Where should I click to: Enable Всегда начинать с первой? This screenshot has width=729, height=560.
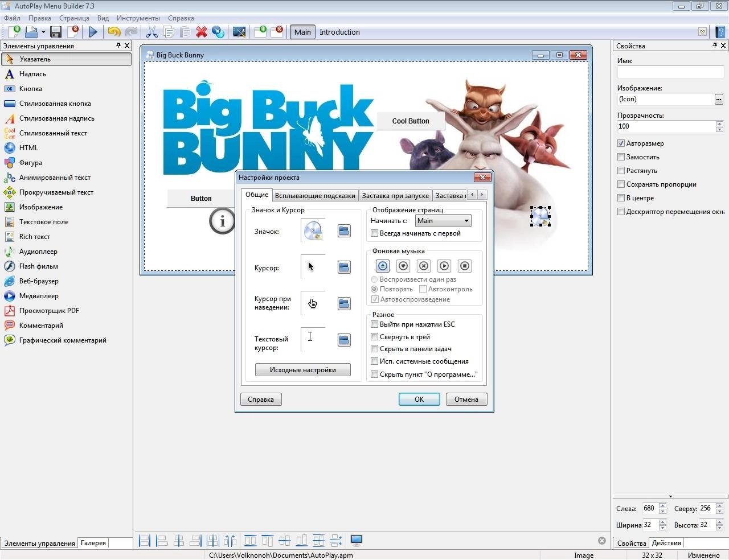374,233
